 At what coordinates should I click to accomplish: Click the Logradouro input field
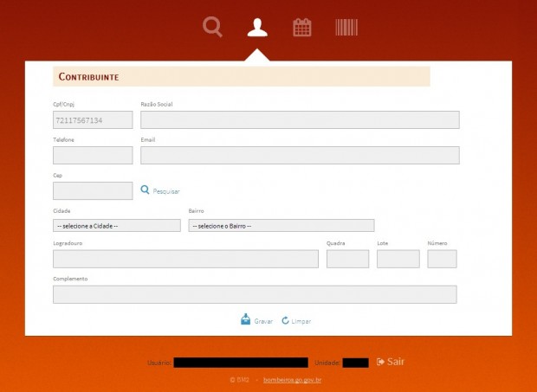coord(185,259)
